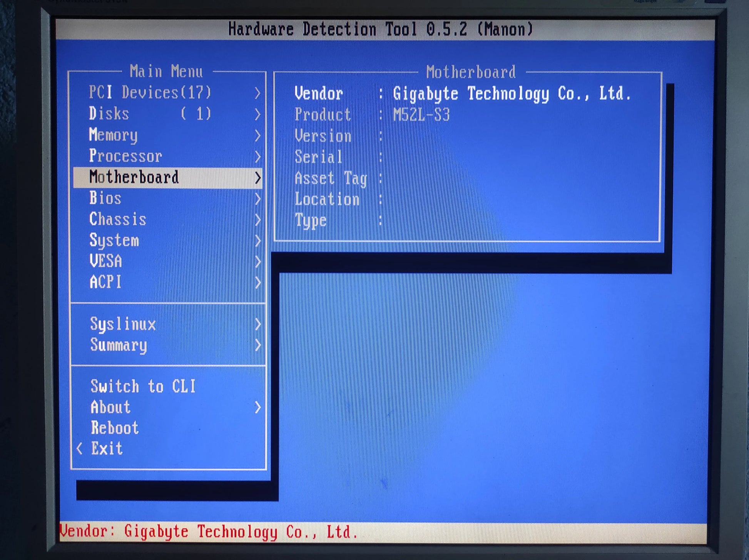Click the Asset Tag field label
749x560 pixels.
[331, 179]
